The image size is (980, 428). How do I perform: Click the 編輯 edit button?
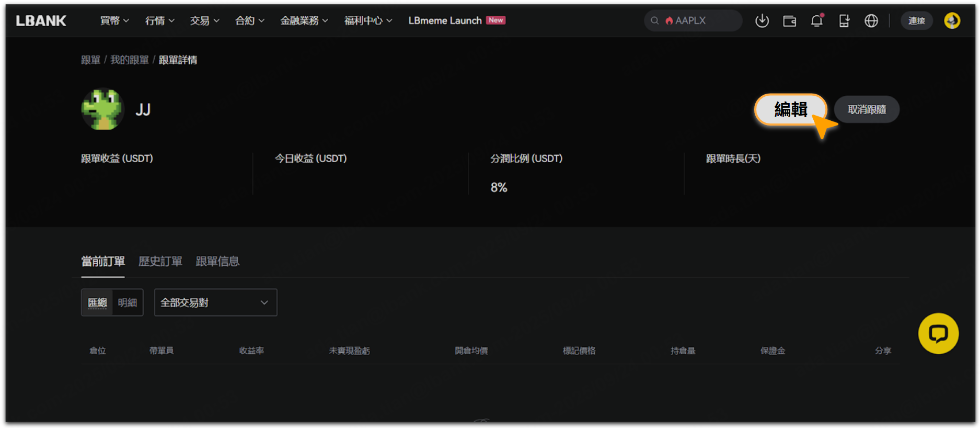[x=791, y=109]
